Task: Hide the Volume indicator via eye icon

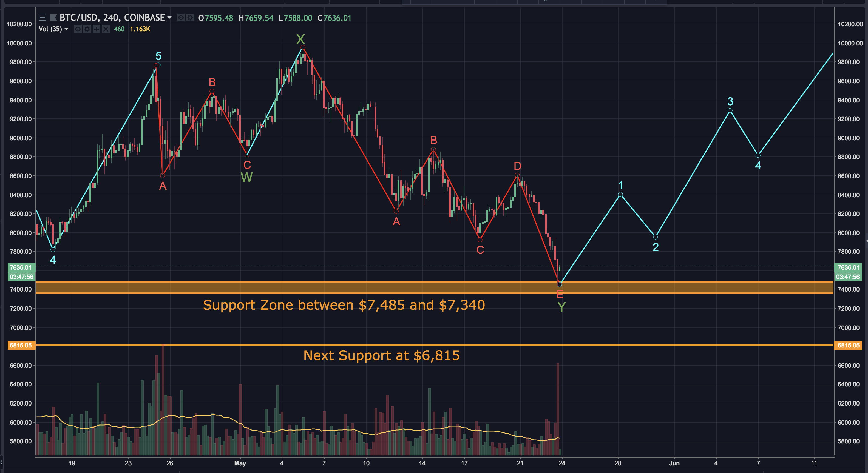Action: [x=78, y=29]
